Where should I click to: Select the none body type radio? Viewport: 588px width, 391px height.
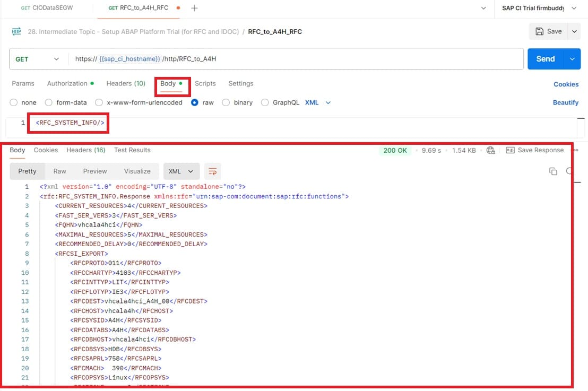14,102
